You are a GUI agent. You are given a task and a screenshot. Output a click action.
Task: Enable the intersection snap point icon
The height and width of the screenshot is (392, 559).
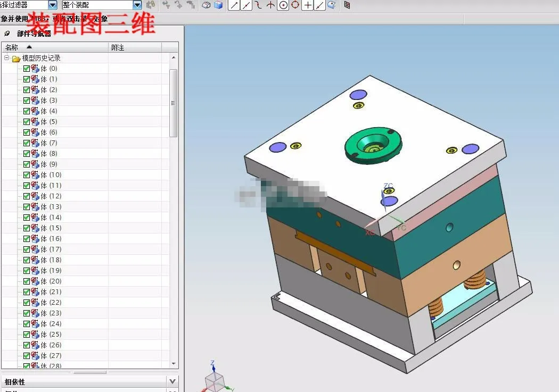click(270, 5)
